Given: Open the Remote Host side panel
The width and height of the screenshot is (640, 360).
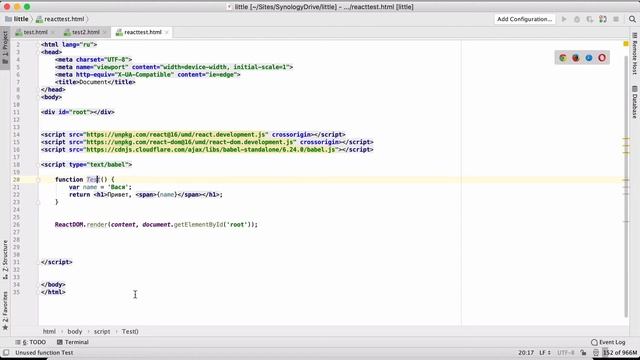Looking at the screenshot, I should [635, 53].
